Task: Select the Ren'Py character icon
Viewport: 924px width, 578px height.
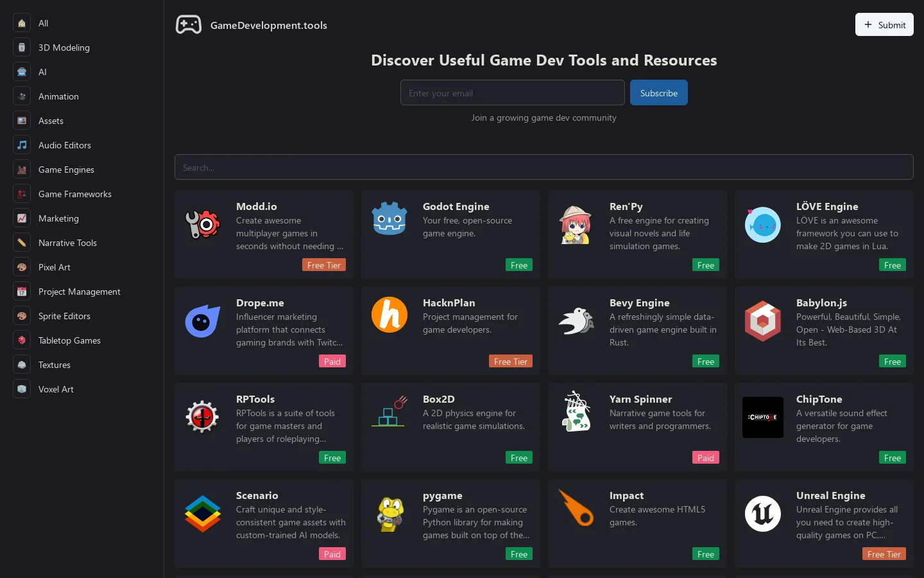Action: click(576, 225)
